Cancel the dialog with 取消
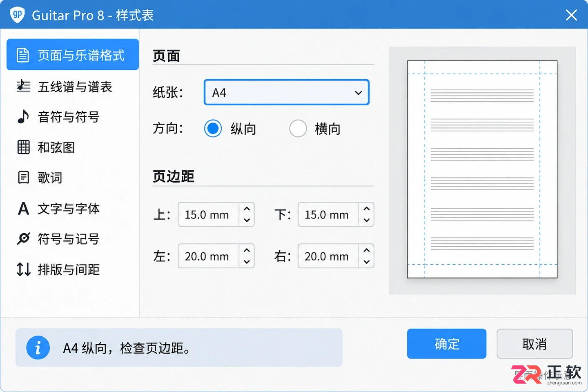Screen dimensions: 588x392 [535, 344]
